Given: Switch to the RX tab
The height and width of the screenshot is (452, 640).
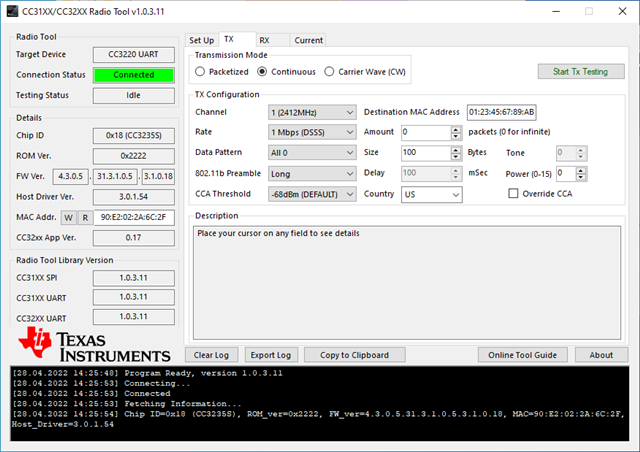Looking at the screenshot, I should [273, 40].
